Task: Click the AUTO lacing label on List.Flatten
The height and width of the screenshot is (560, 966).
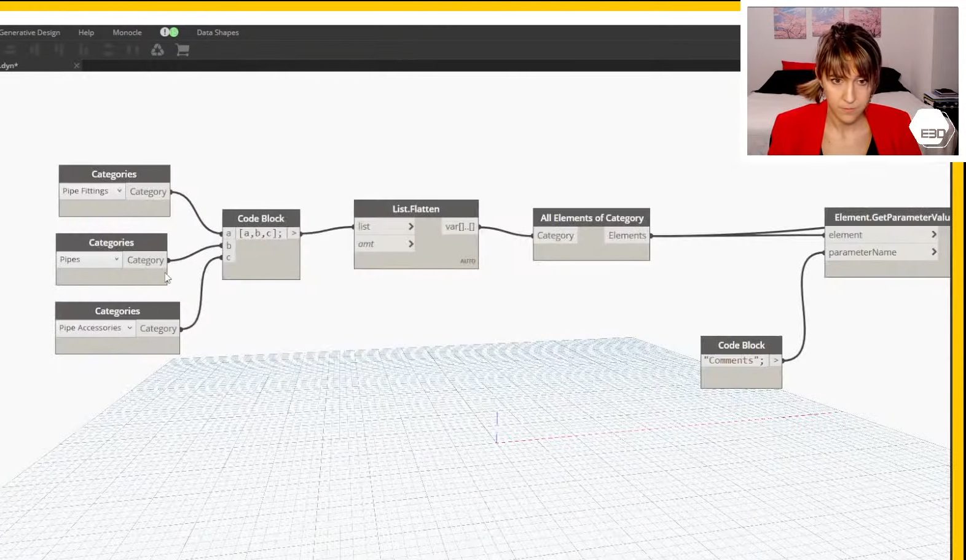Action: pyautogui.click(x=468, y=261)
